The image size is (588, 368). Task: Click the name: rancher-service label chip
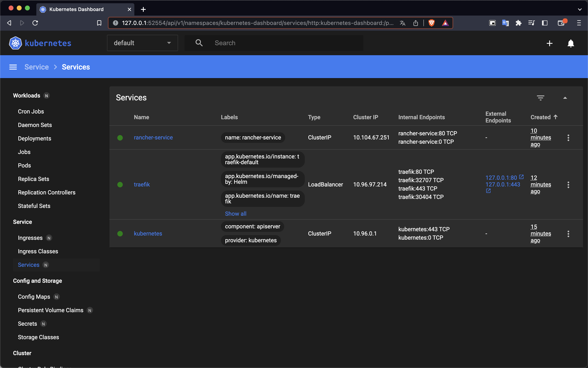[x=253, y=138]
